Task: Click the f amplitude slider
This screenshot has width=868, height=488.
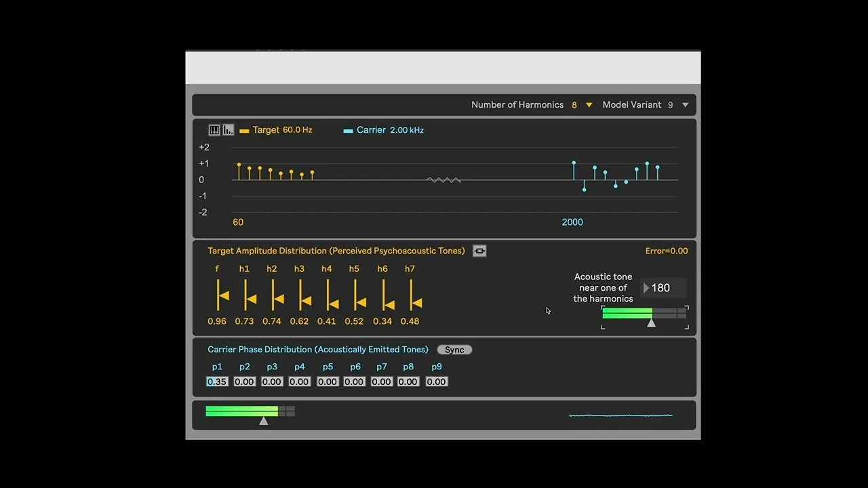Action: (221, 295)
